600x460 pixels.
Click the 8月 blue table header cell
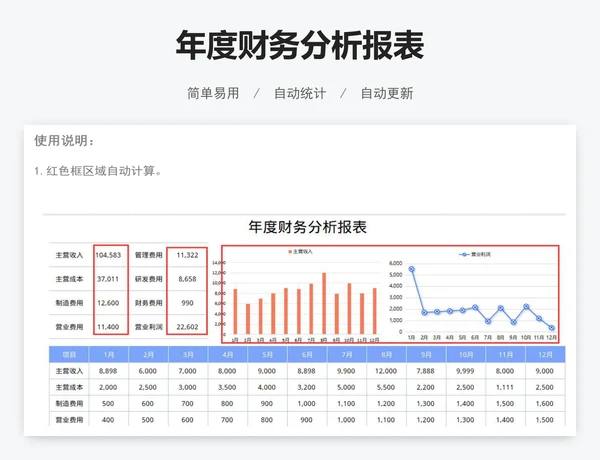click(x=386, y=355)
